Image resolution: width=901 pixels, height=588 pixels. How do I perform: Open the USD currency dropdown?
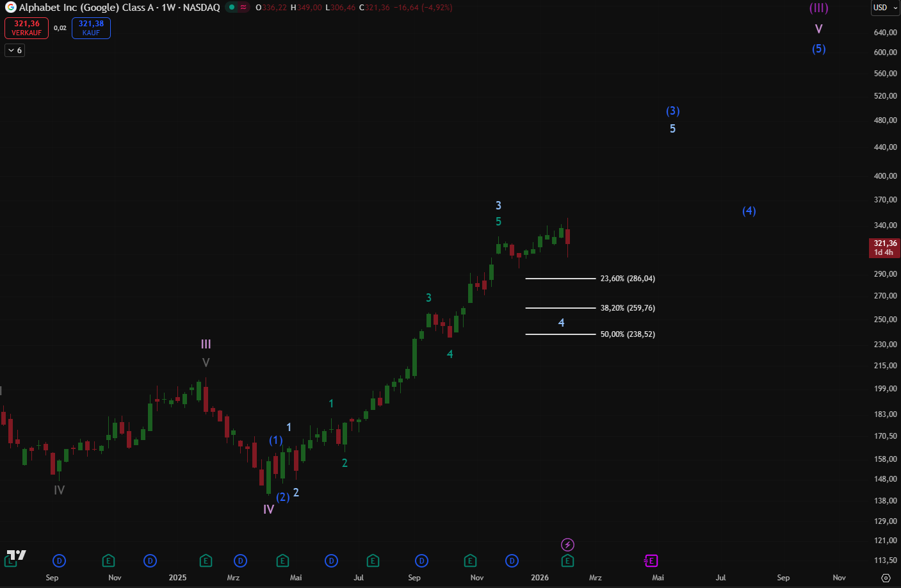[884, 8]
